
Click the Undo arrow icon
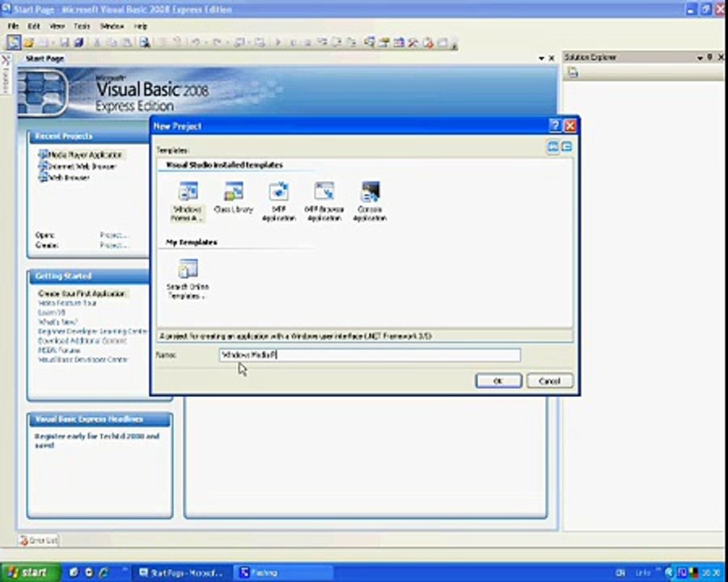(x=196, y=43)
